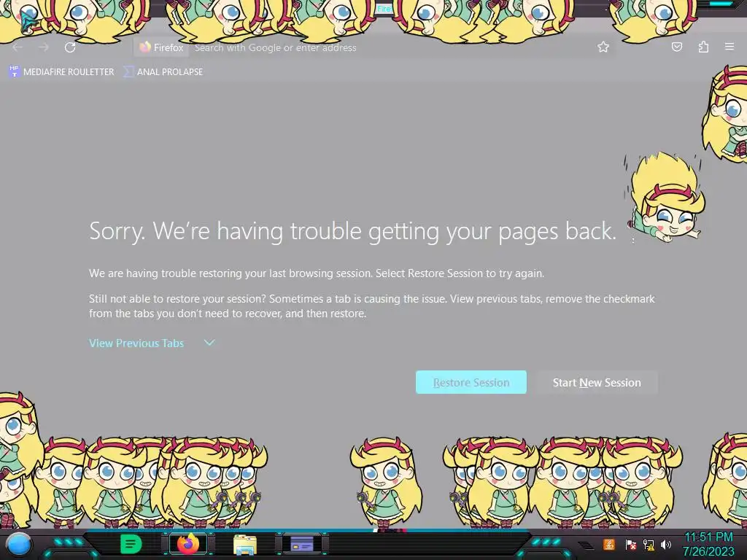Expand the View Previous Tabs chevron

pos(209,343)
